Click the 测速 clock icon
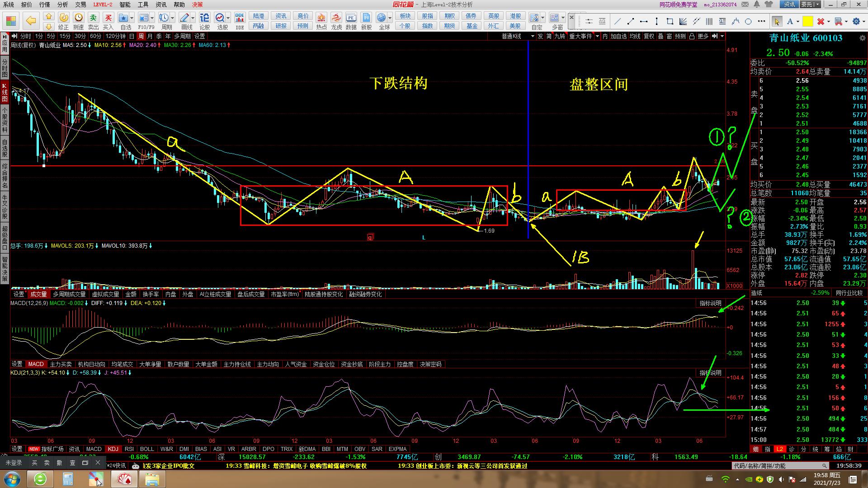 point(79,18)
